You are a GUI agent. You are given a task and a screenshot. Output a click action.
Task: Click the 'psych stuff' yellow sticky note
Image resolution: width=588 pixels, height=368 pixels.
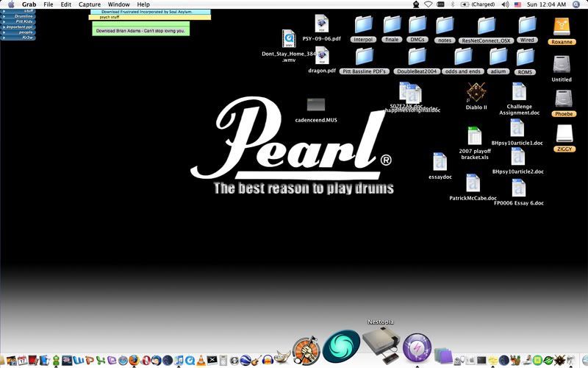(150, 17)
